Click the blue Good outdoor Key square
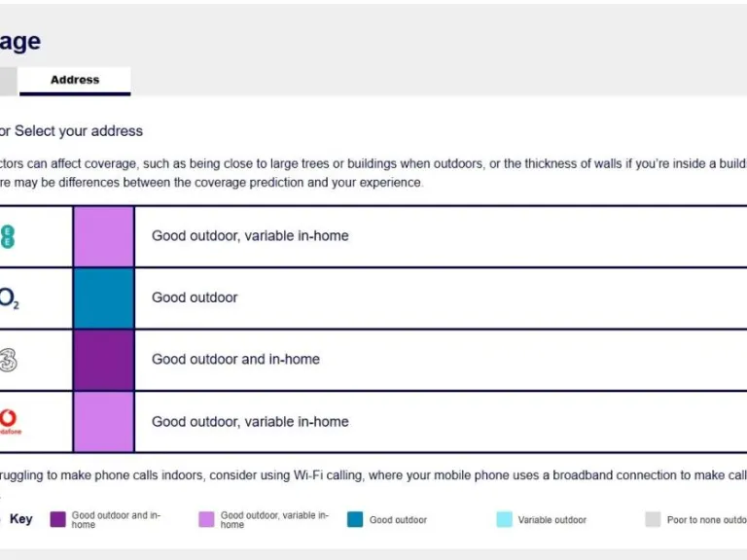Screen dimensions: 747x560 pos(355,519)
